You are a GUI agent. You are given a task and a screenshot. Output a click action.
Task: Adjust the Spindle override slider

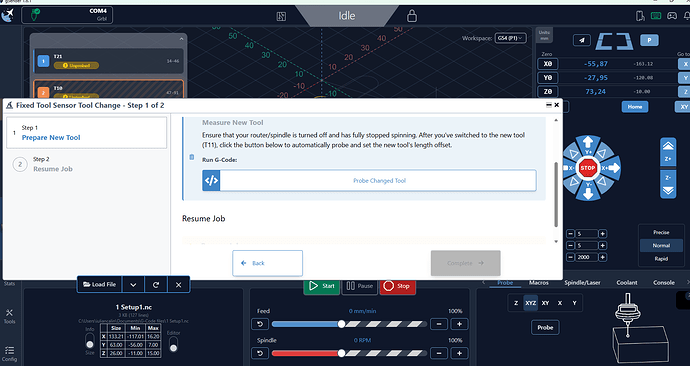[x=341, y=353]
